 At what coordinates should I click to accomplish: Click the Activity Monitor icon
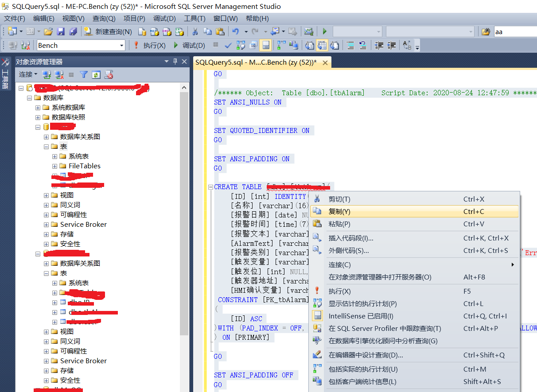[x=309, y=31]
